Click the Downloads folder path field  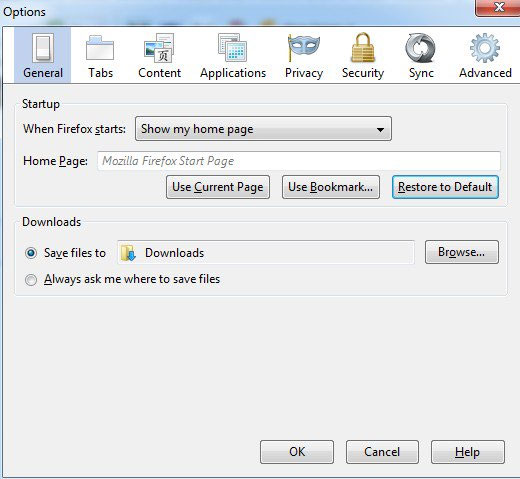[266, 253]
